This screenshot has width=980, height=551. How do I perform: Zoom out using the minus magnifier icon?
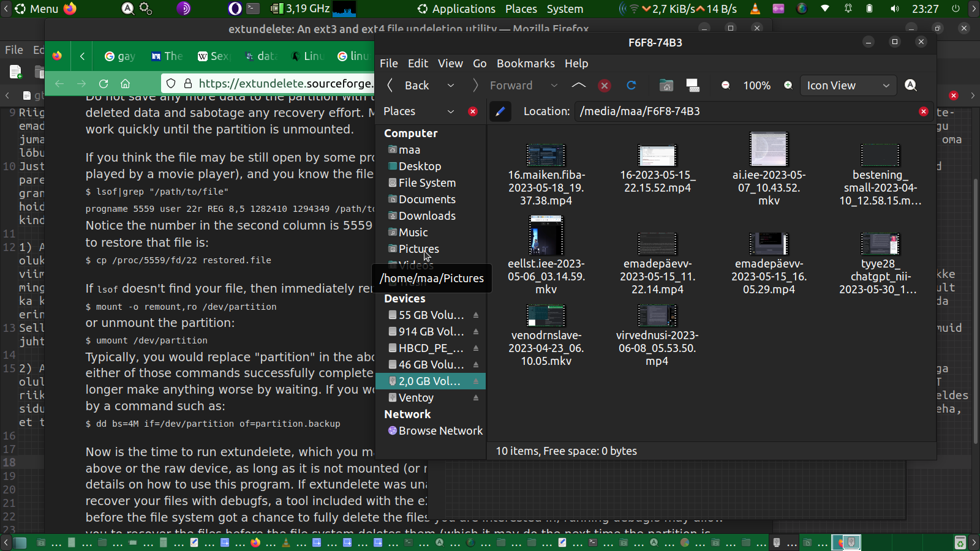(x=726, y=86)
